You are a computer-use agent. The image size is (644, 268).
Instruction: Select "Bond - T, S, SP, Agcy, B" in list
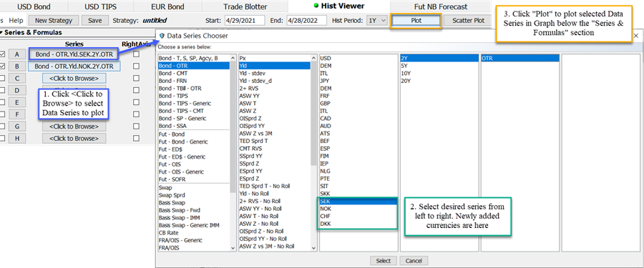tap(194, 59)
